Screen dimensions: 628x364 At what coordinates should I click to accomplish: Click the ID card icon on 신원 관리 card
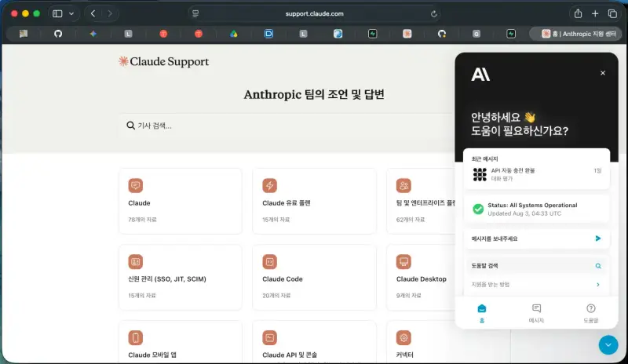pyautogui.click(x=135, y=262)
